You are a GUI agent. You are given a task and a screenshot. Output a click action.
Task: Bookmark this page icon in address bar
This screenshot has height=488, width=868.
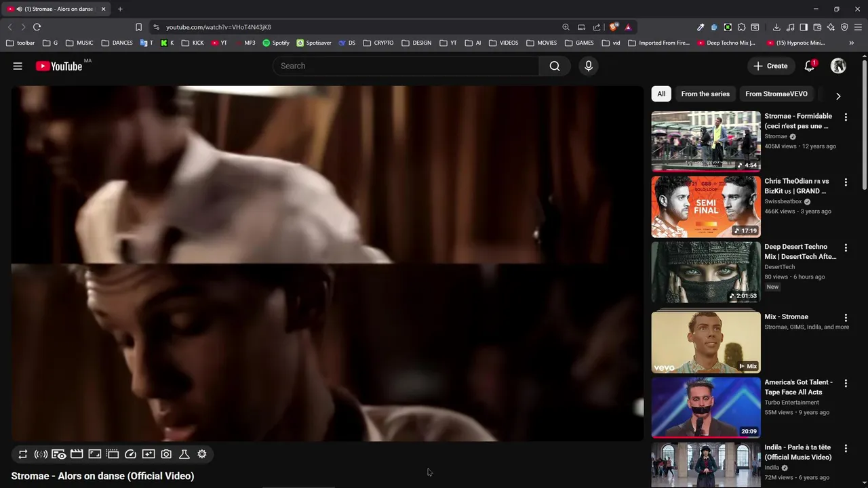point(138,27)
